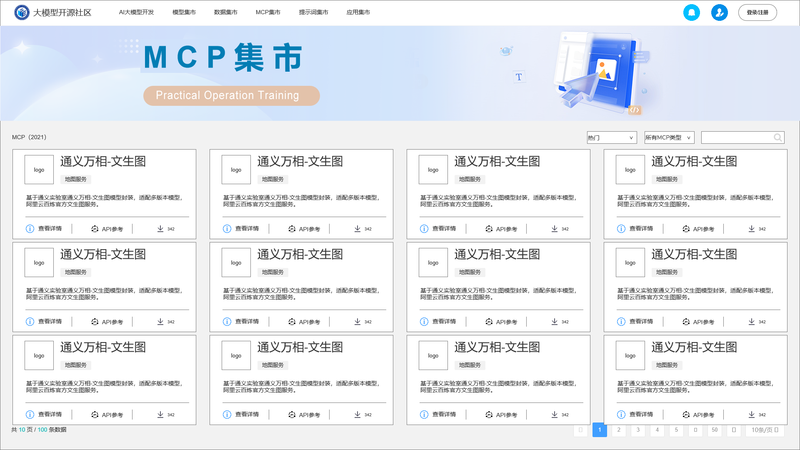The height and width of the screenshot is (450, 800).
Task: Go to 数据集市 in the top nav
Action: (x=226, y=12)
